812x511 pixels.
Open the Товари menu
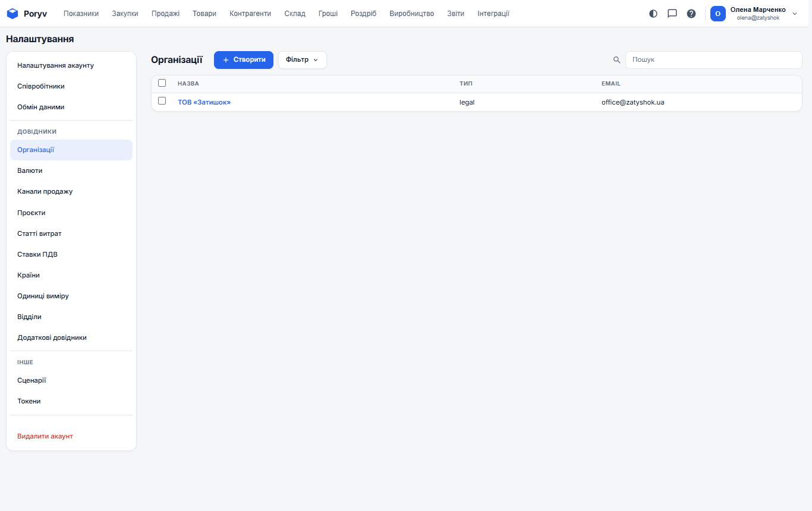[204, 14]
